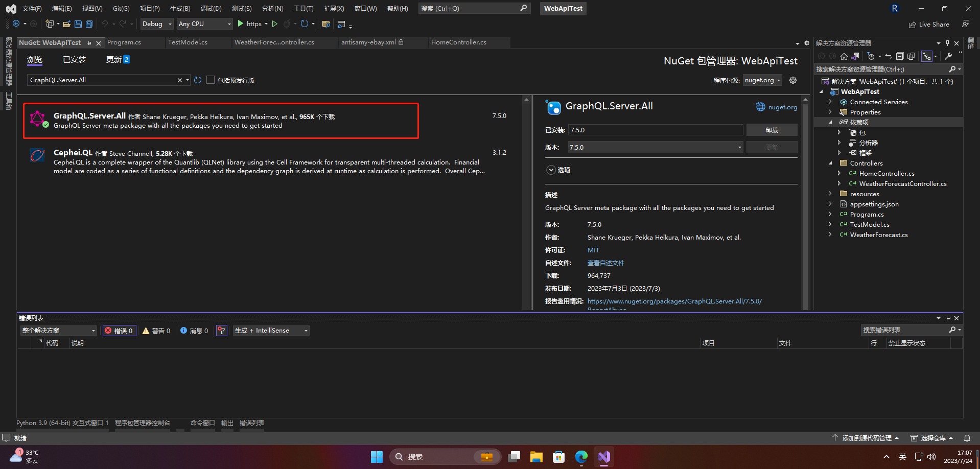Select TestModel.cs in Solution Explorer
The height and width of the screenshot is (469, 980).
(x=870, y=225)
